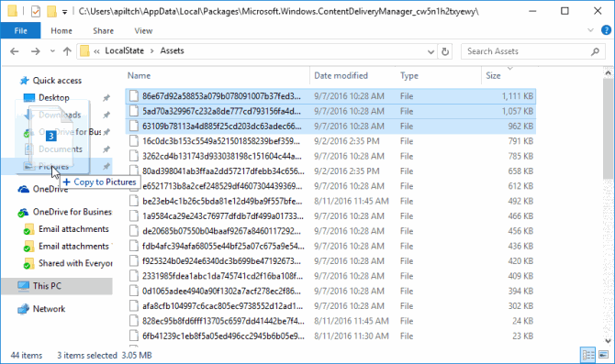Click the pin icon next to Documents
This screenshot has height=364, width=615.
coord(106,149)
